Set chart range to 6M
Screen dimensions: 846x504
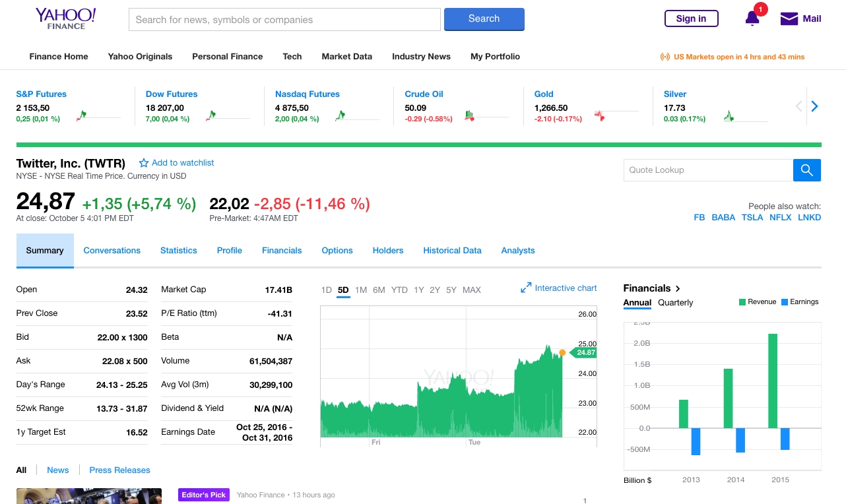(x=379, y=290)
